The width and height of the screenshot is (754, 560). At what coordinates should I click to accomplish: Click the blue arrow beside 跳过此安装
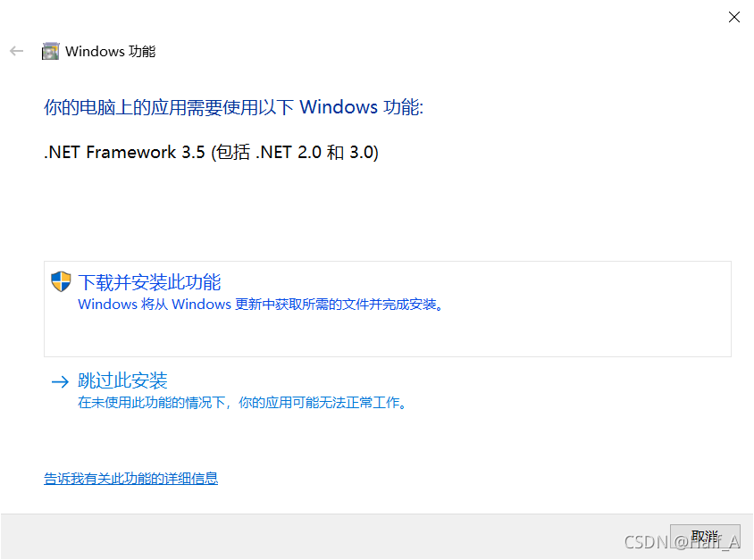[x=61, y=381]
